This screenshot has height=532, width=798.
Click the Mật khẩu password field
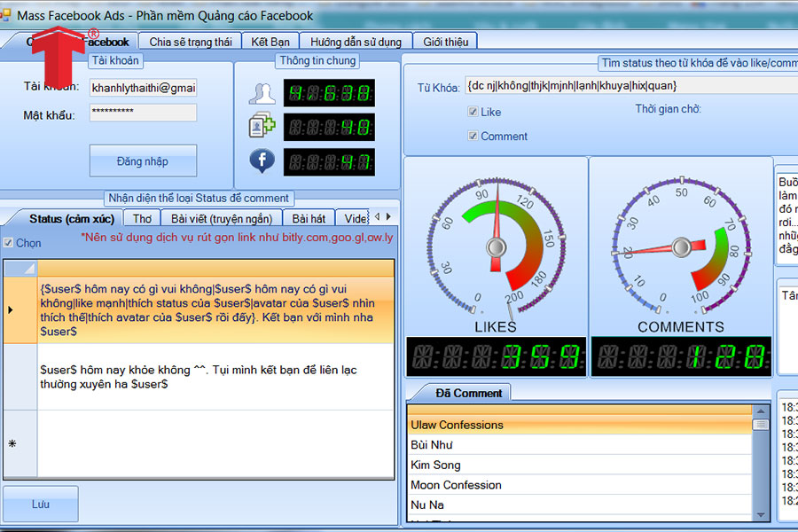click(143, 112)
